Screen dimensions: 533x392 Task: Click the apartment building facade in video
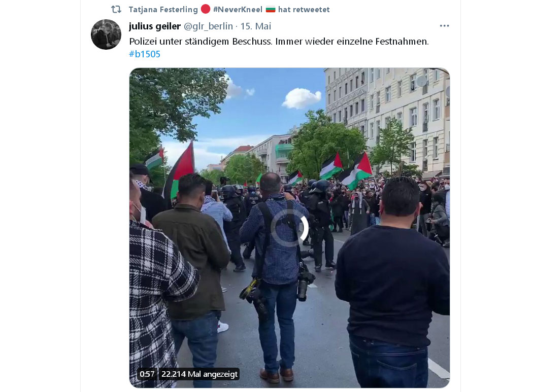(x=387, y=116)
